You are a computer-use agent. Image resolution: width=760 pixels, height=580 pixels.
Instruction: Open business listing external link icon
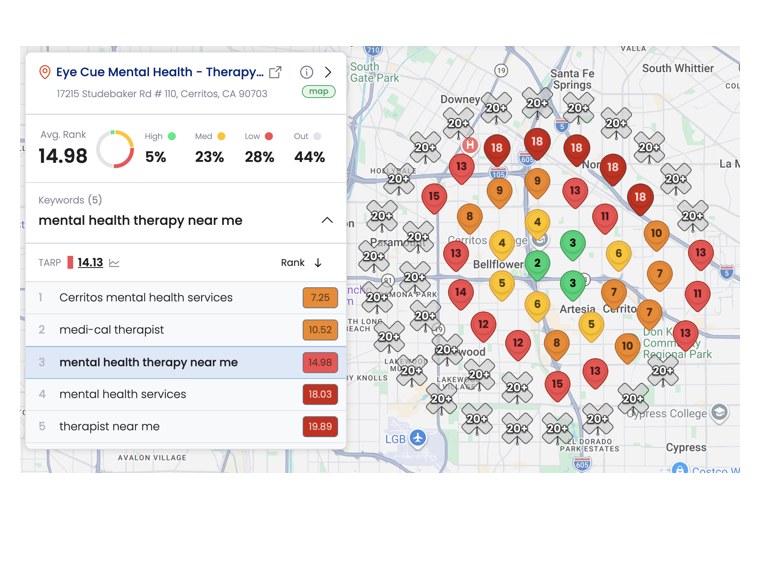[275, 72]
